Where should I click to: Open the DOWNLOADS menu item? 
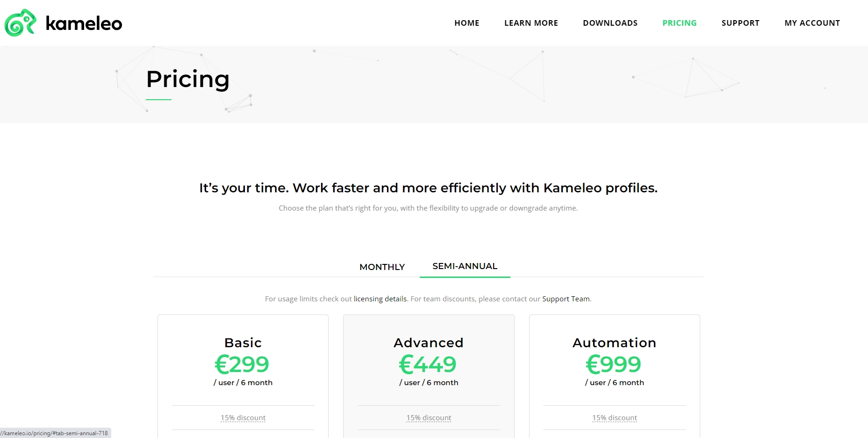click(x=610, y=23)
